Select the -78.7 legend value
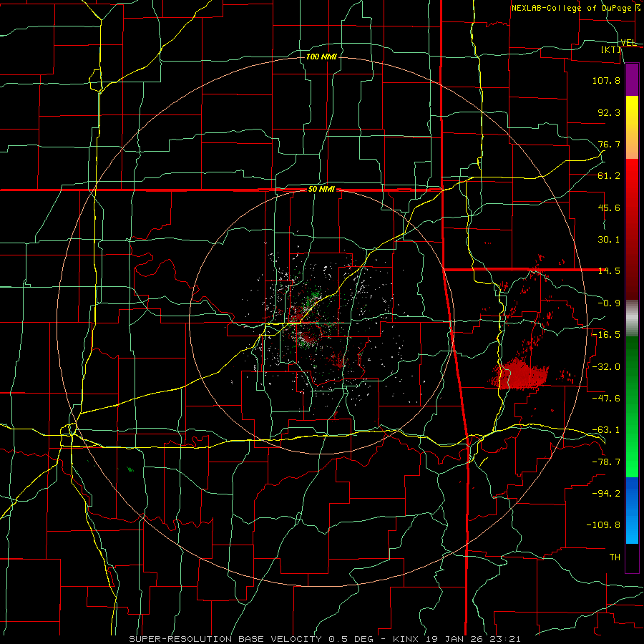The width and height of the screenshot is (644, 644). click(x=606, y=462)
